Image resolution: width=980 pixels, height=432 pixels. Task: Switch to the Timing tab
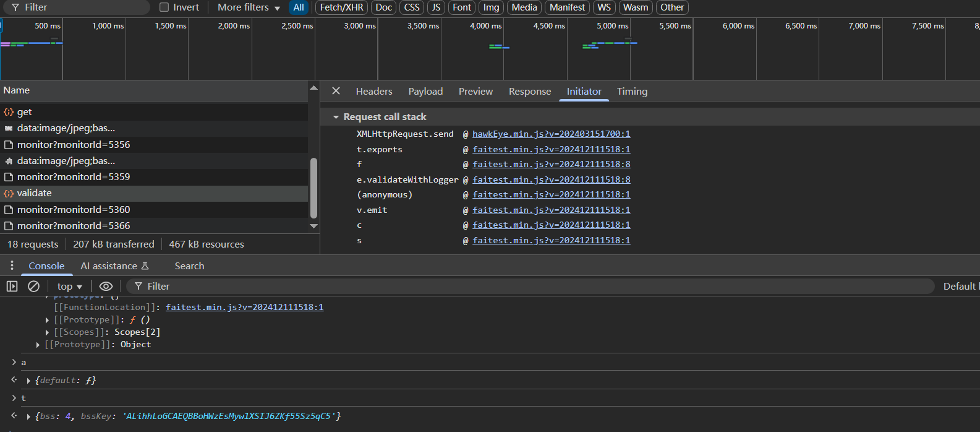pos(632,92)
